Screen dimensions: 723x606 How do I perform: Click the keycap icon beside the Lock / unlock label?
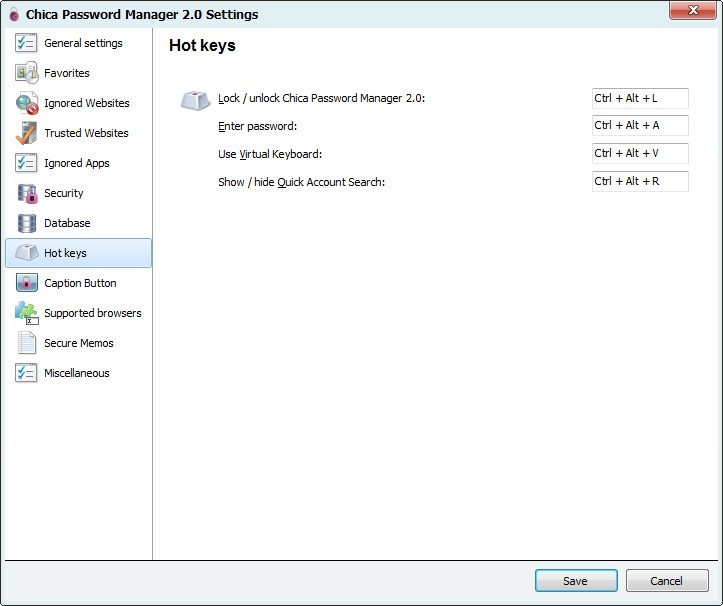[196, 100]
